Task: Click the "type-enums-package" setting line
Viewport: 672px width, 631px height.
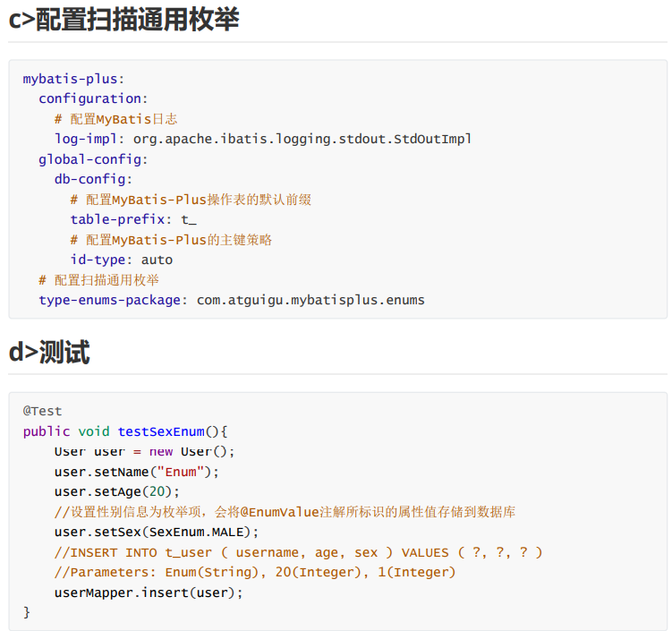Action: [x=232, y=300]
